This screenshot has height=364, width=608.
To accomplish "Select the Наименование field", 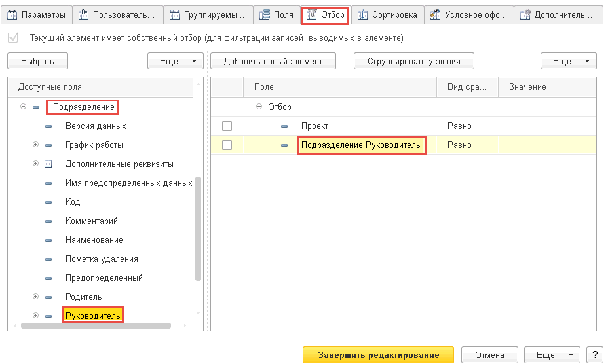I will (x=94, y=240).
